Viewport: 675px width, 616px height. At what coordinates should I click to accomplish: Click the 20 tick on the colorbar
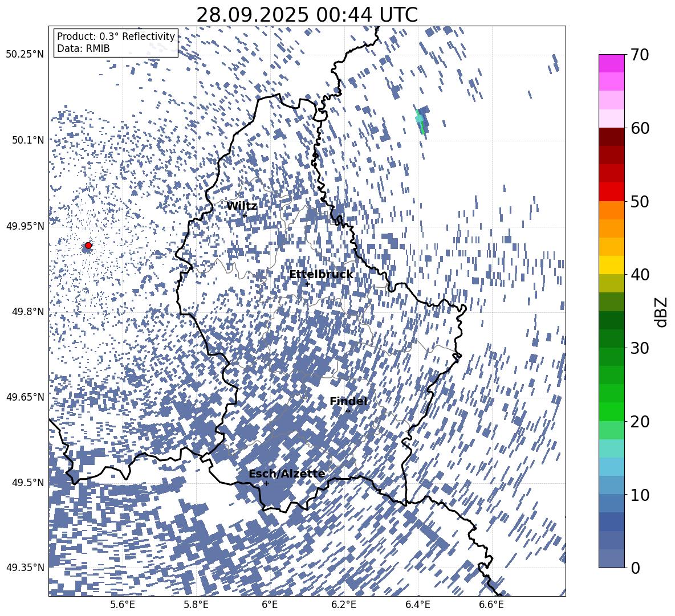pos(640,421)
